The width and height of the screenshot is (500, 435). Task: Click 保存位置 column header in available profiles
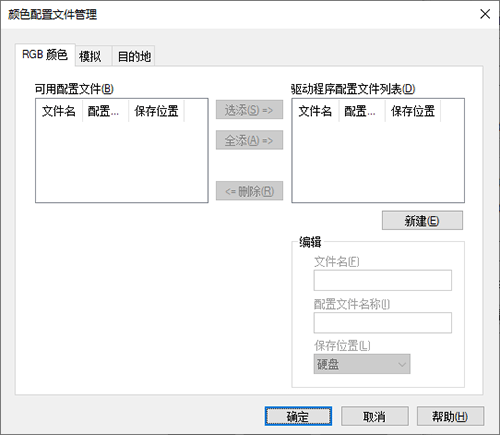pos(156,111)
